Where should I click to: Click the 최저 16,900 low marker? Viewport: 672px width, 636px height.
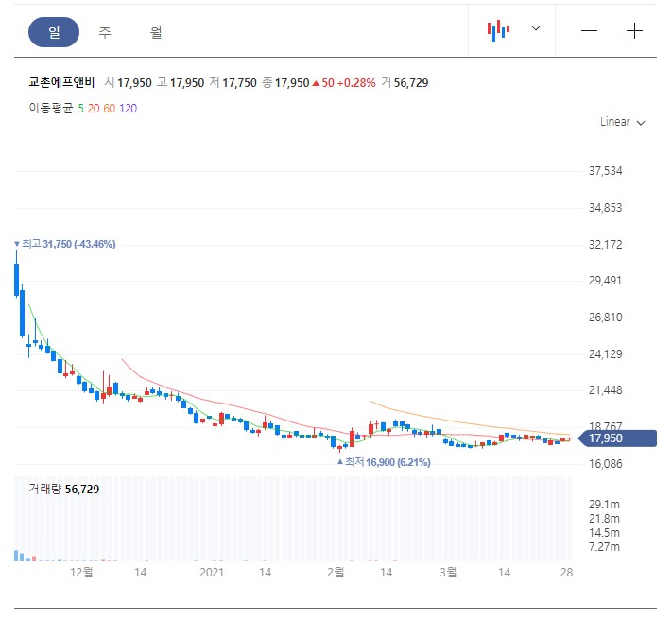(384, 462)
